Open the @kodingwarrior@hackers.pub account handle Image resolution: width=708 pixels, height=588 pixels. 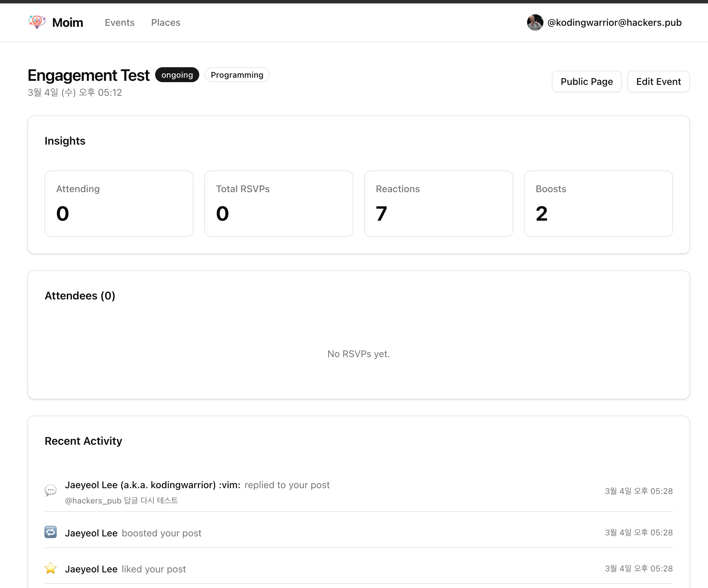(x=614, y=22)
